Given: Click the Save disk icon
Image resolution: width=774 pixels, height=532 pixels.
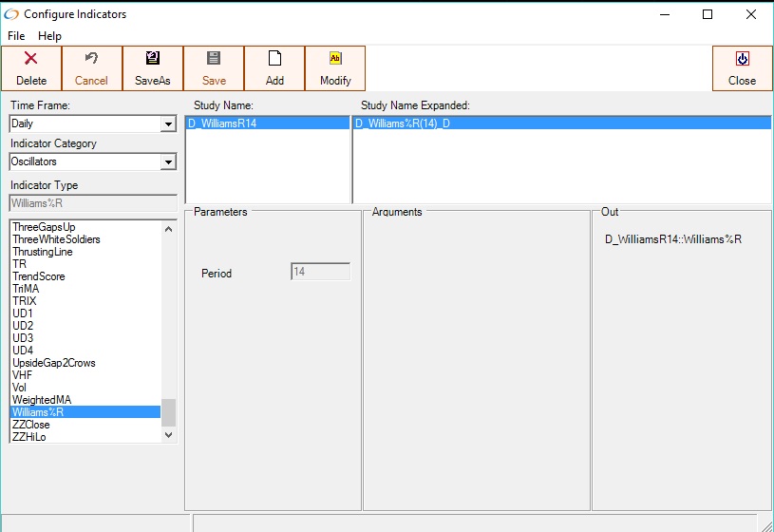Looking at the screenshot, I should [214, 59].
